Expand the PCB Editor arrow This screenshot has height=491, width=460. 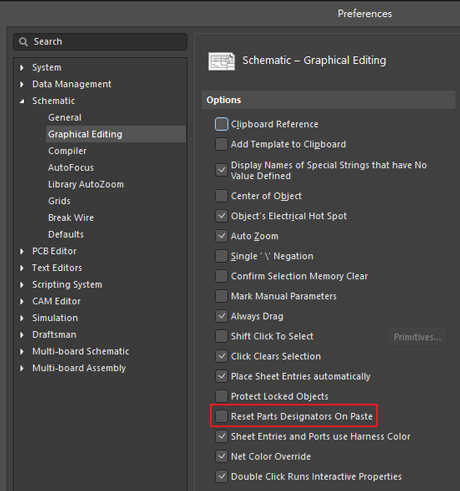(x=22, y=251)
